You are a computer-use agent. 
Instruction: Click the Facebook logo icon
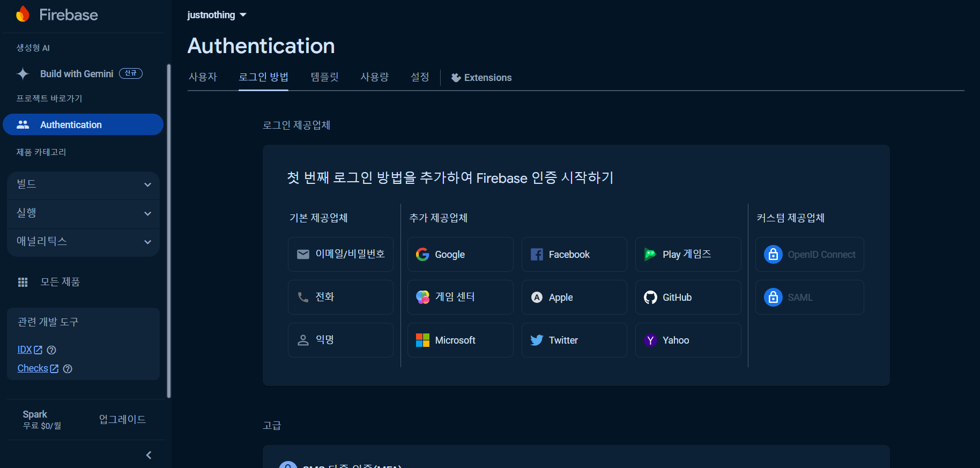tap(537, 254)
